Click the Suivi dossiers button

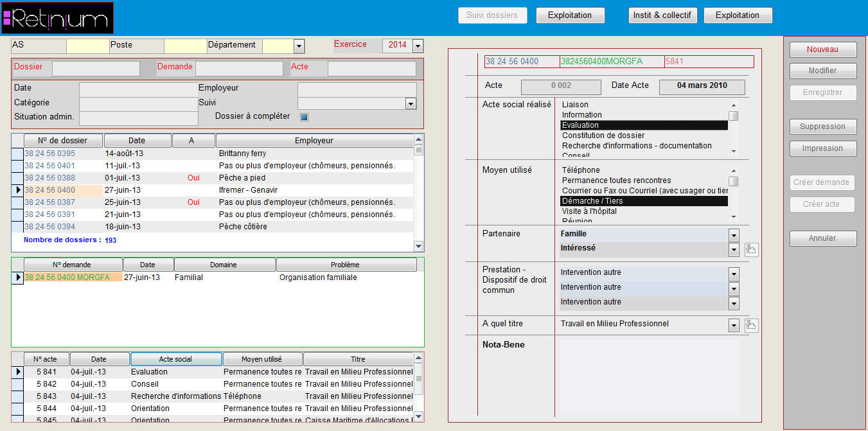(x=492, y=15)
